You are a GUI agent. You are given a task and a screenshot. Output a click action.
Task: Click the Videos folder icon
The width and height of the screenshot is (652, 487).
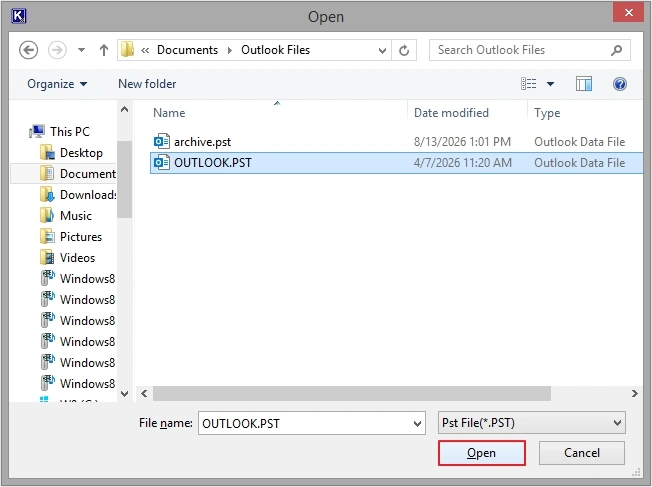[47, 257]
